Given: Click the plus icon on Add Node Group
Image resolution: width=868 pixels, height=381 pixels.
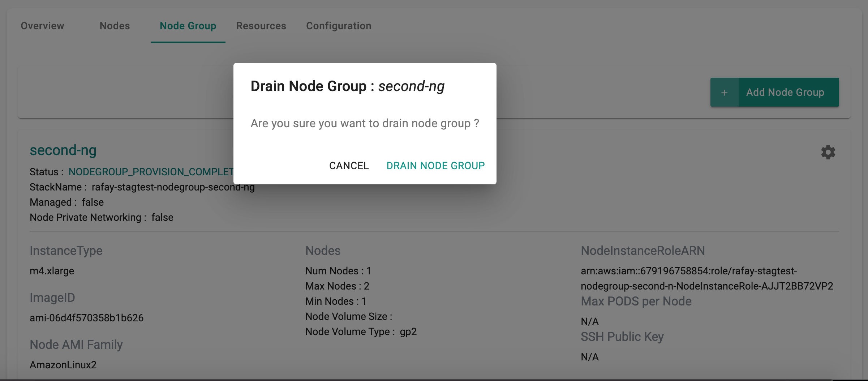Looking at the screenshot, I should [x=725, y=93].
